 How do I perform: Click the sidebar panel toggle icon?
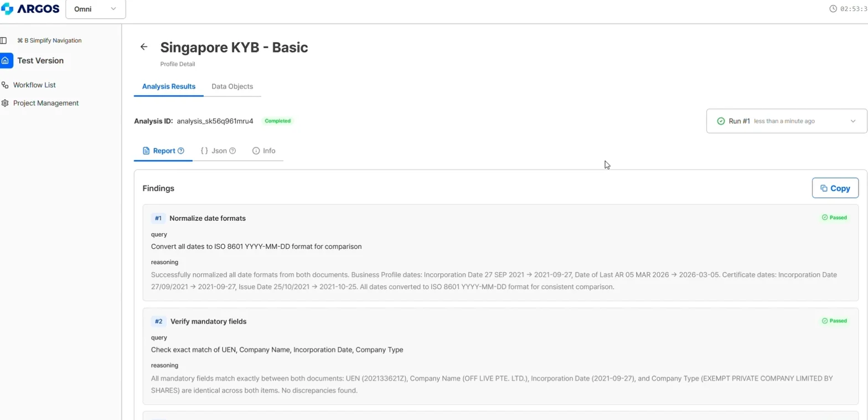click(x=3, y=40)
